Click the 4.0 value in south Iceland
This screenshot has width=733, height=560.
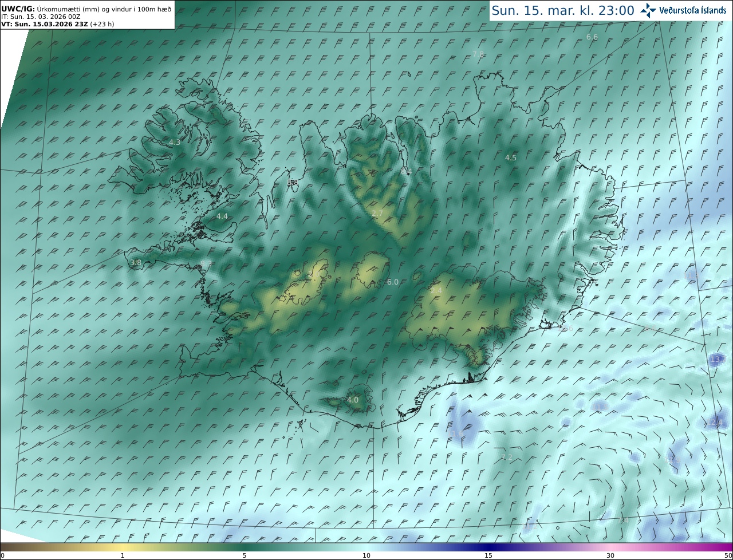(x=353, y=400)
